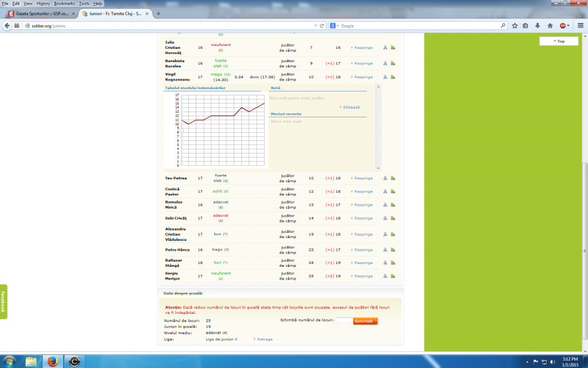Go to the browser home page icon
Viewport: 588px width, 368px height.
click(550, 25)
